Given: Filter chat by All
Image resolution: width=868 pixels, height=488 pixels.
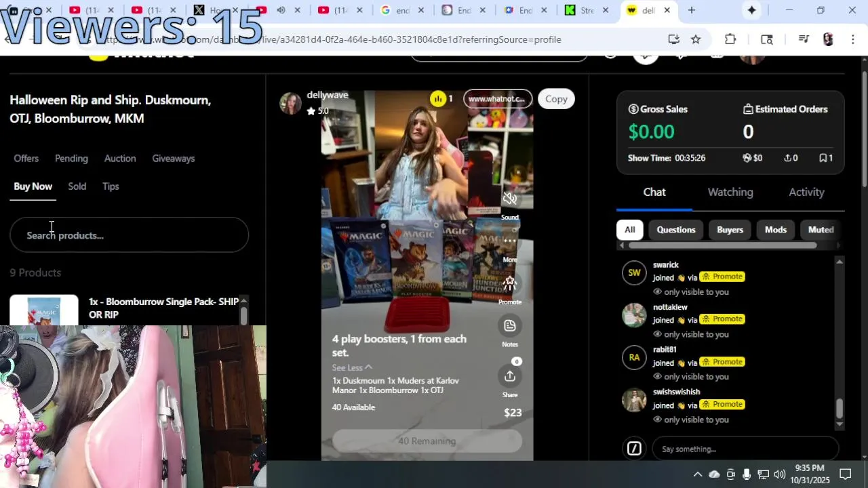Looking at the screenshot, I should point(629,230).
